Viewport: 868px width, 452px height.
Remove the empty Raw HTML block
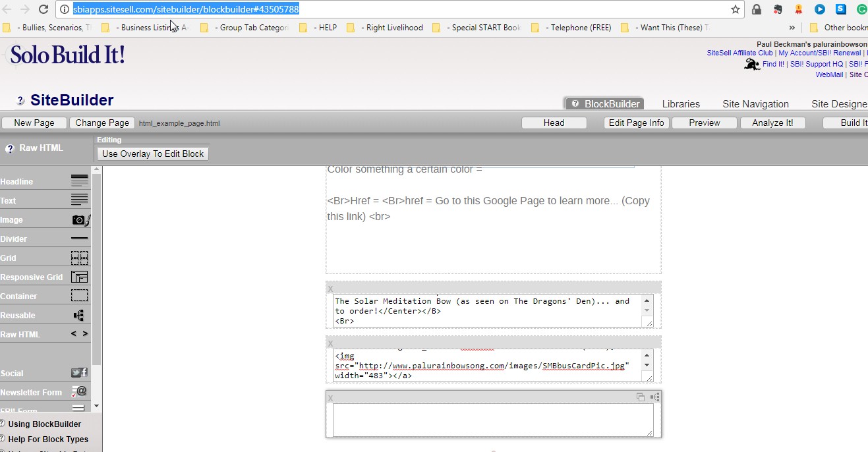(331, 398)
